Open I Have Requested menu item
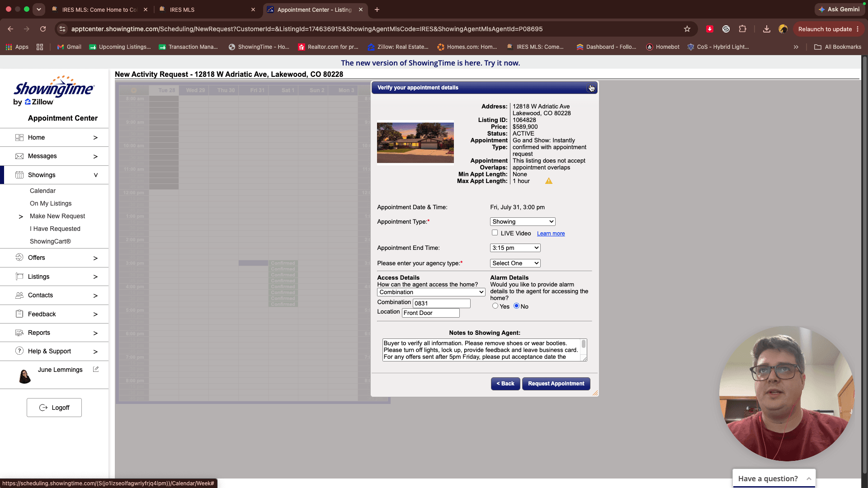 [x=55, y=229]
